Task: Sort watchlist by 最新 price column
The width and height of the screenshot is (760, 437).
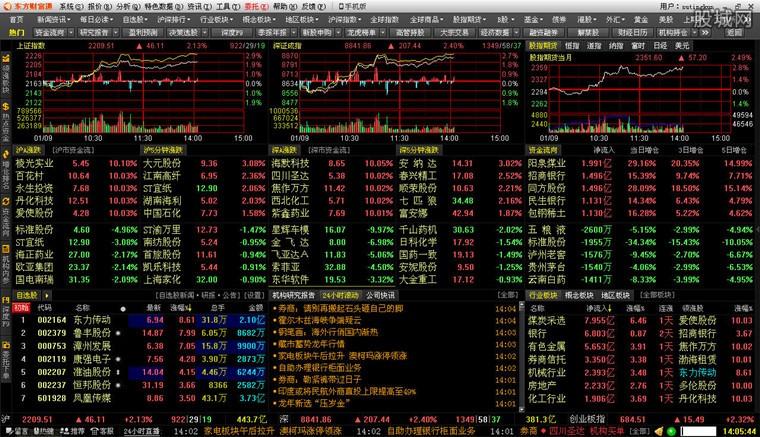Action: coord(154,308)
